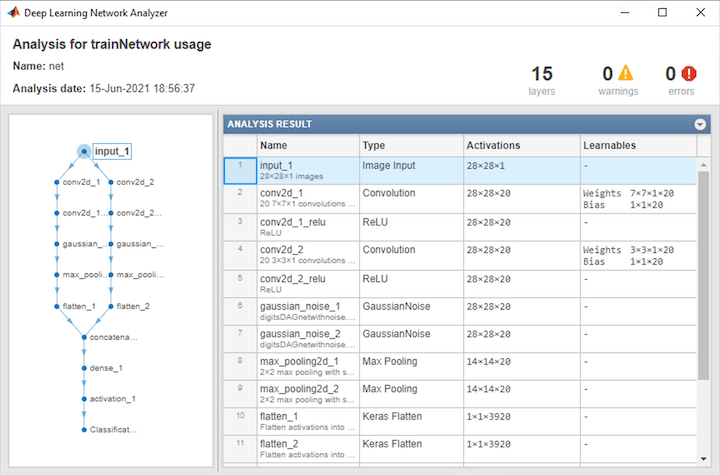This screenshot has width=720, height=475.
Task: Click the Activations column header
Action: (520, 145)
